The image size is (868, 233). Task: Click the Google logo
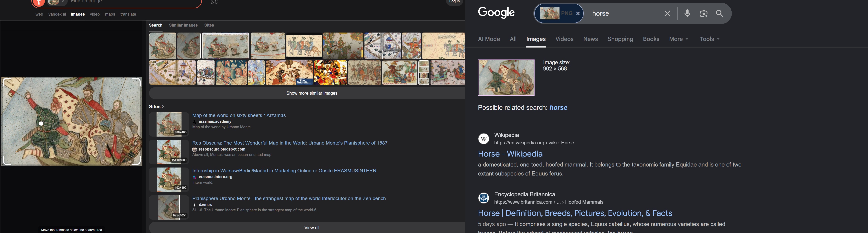pyautogui.click(x=496, y=13)
